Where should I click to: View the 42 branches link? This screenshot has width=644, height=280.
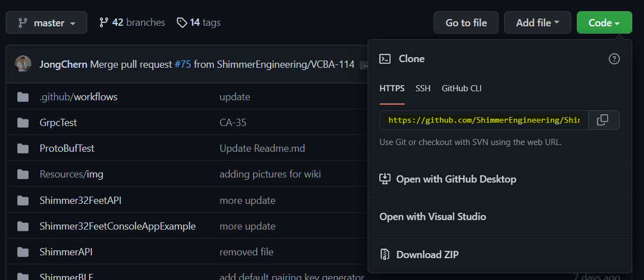132,22
